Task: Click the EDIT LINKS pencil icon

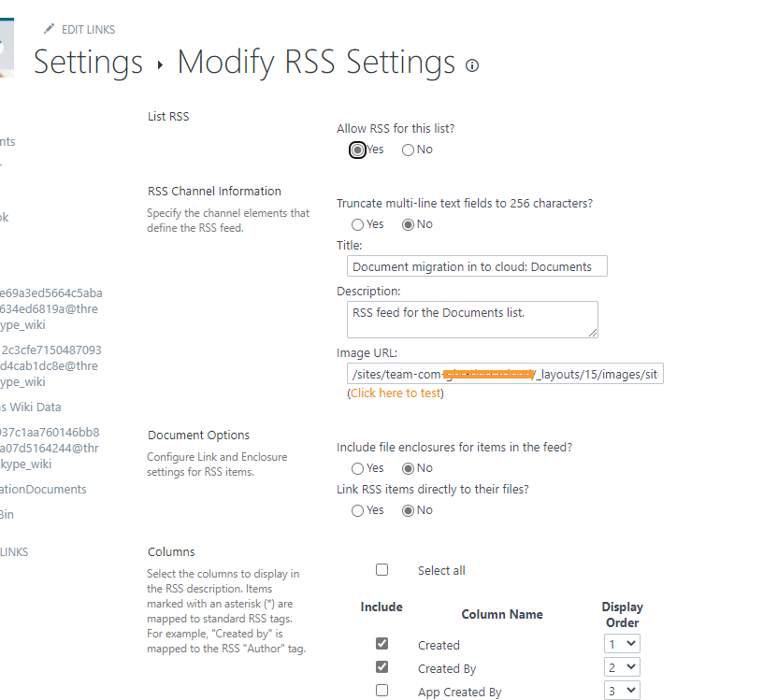Action: (x=49, y=29)
